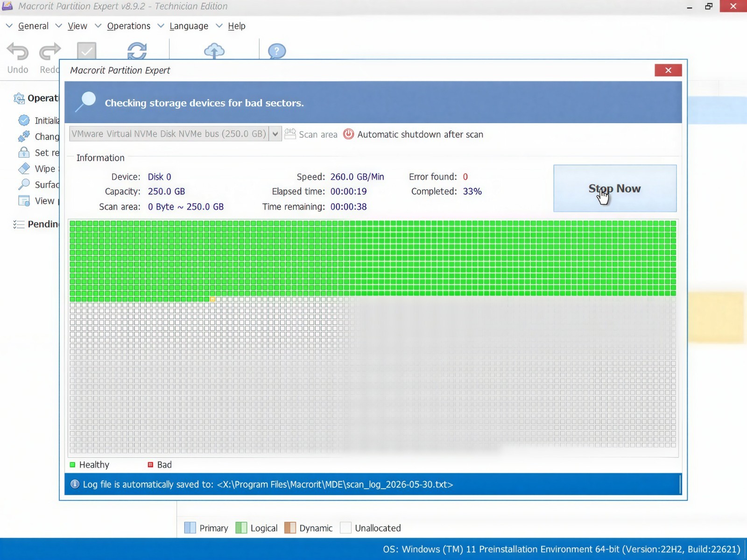Open the View menu
Viewport: 747px width, 560px height.
(78, 26)
